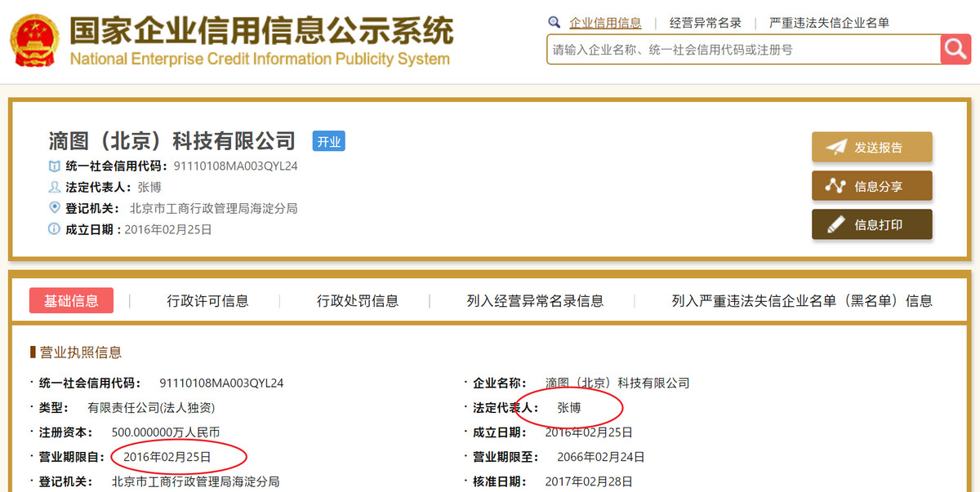Click the orange search magnifier button
The width and height of the screenshot is (980, 492).
(955, 49)
